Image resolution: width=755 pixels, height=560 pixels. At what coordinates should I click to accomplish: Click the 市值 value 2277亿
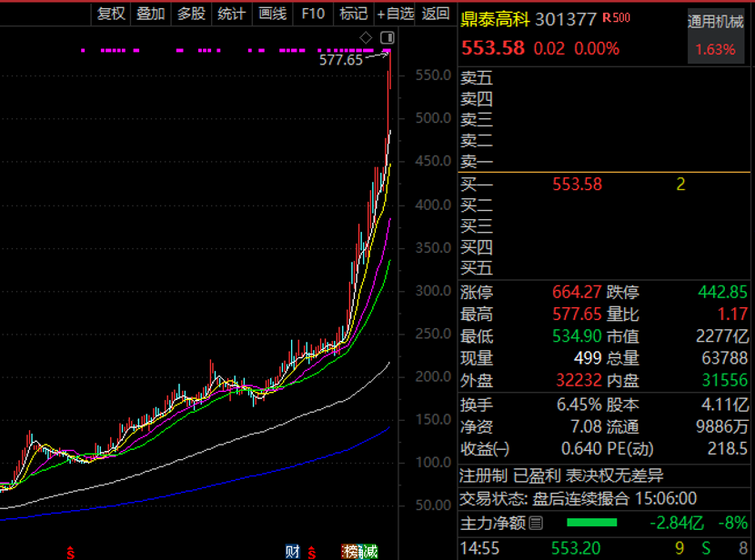pyautogui.click(x=722, y=335)
